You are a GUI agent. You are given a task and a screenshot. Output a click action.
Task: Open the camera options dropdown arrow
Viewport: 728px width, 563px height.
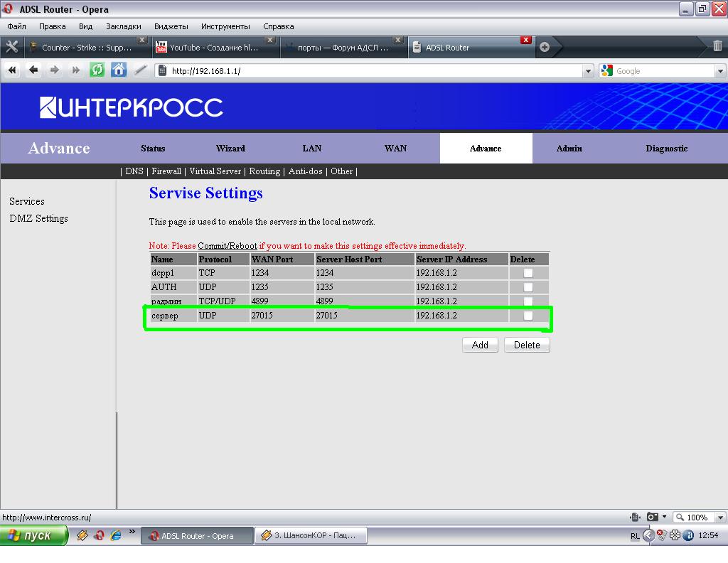(x=665, y=517)
